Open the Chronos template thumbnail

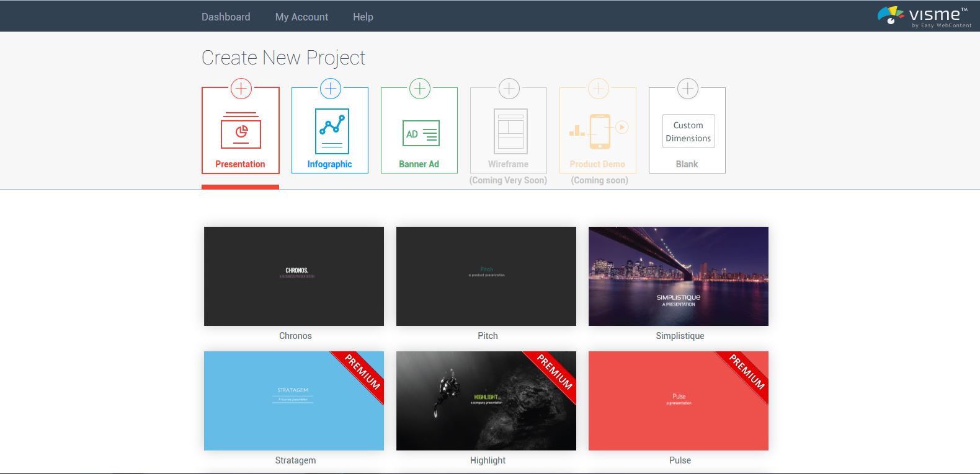(x=294, y=276)
